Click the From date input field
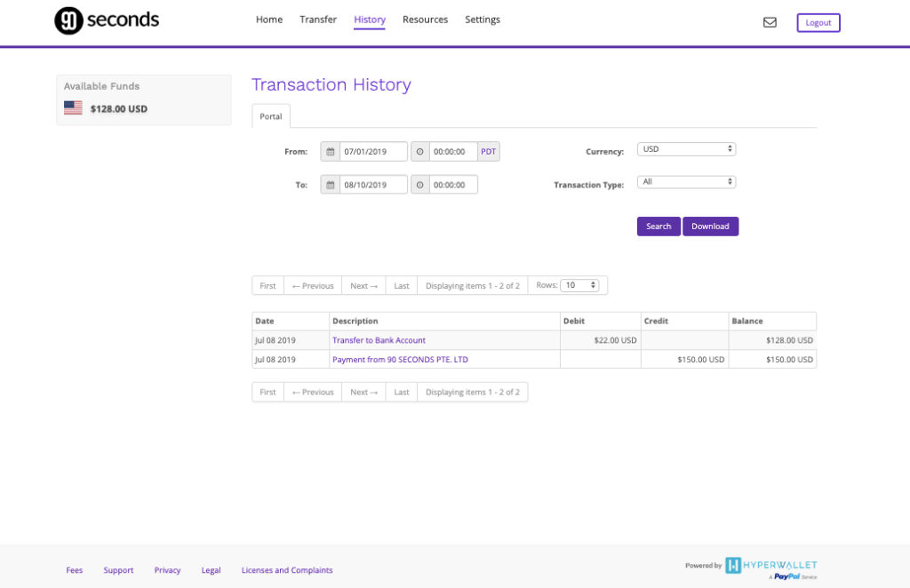 pos(373,152)
